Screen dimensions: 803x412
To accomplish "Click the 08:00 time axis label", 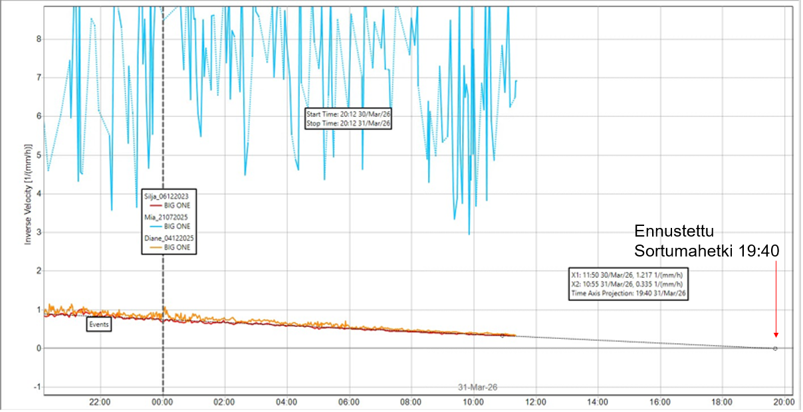I will click(411, 401).
